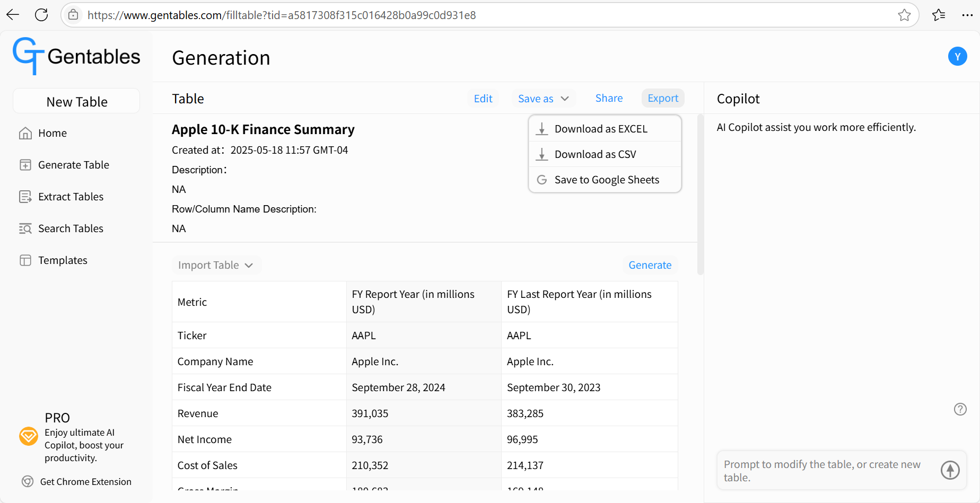This screenshot has width=980, height=503.
Task: Click the PRO diamond badge icon
Action: pos(29,437)
